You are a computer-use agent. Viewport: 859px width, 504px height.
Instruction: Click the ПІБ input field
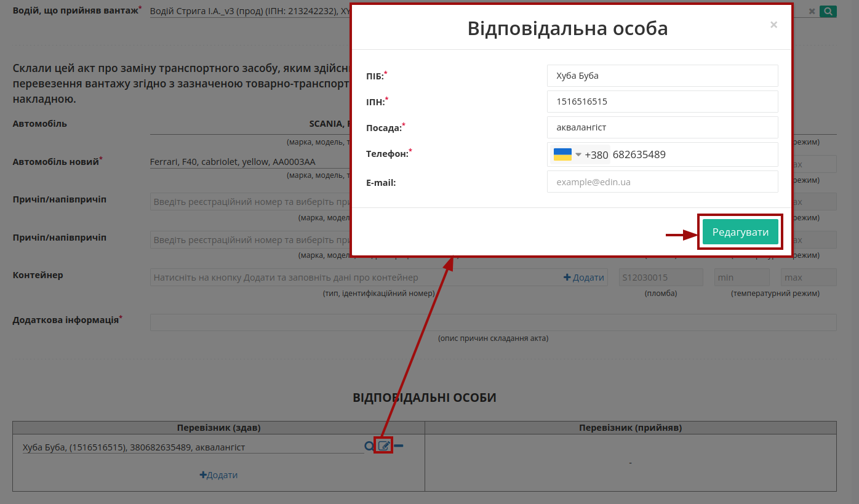point(662,76)
